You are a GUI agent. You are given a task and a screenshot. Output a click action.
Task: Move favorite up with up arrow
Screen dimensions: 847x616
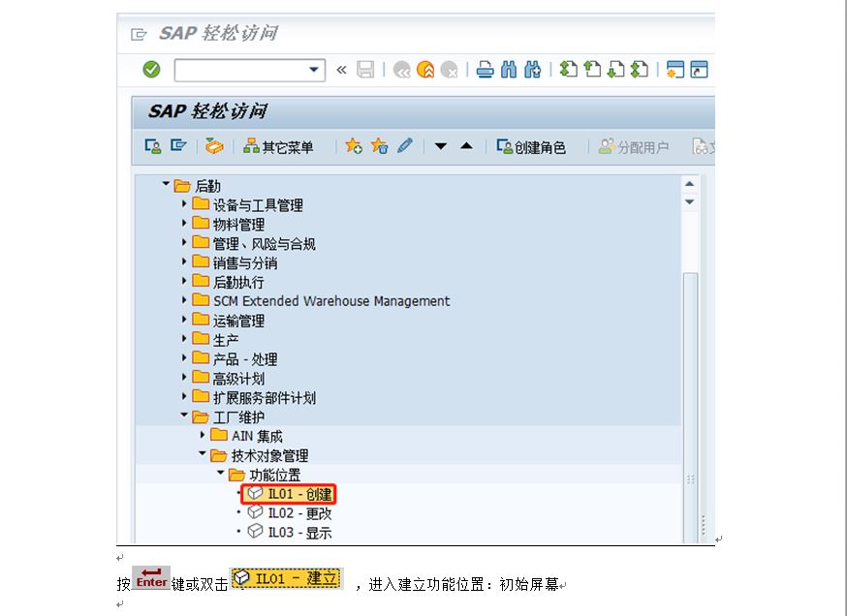467,145
